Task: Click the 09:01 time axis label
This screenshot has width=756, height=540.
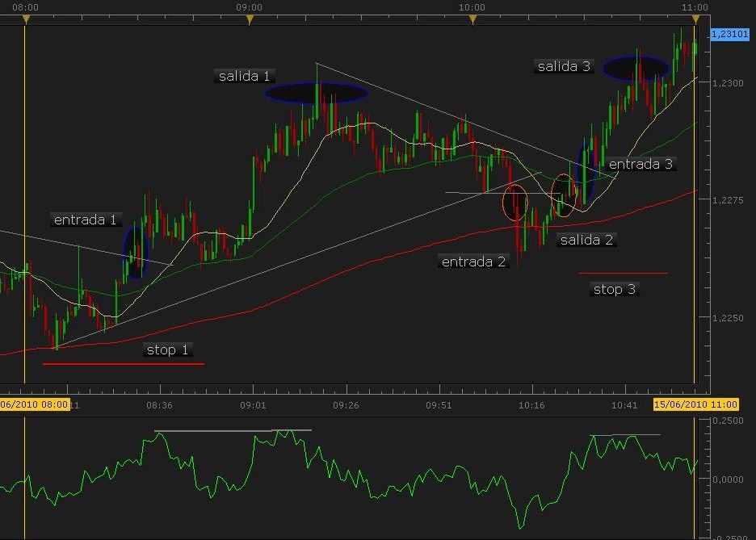Action: (x=253, y=405)
